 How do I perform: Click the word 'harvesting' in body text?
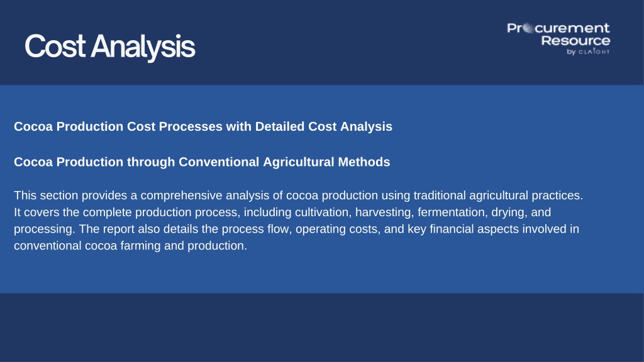point(383,212)
